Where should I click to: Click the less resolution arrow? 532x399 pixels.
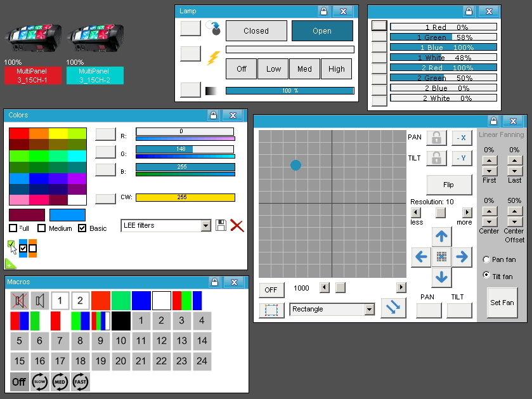[x=415, y=213]
